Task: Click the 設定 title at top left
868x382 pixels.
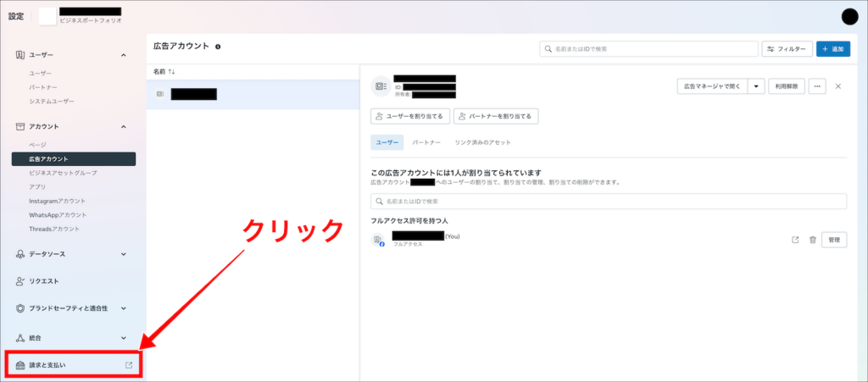Action: [x=16, y=17]
